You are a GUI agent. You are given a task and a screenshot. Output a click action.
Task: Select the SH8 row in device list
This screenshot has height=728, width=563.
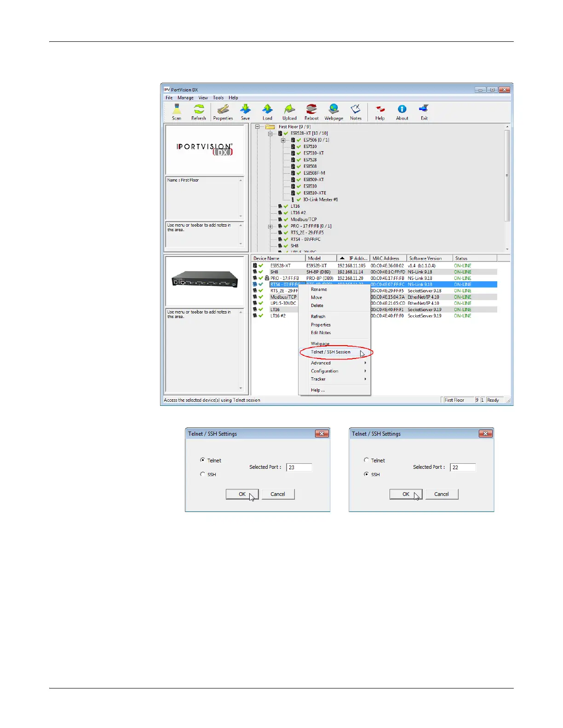coord(374,272)
